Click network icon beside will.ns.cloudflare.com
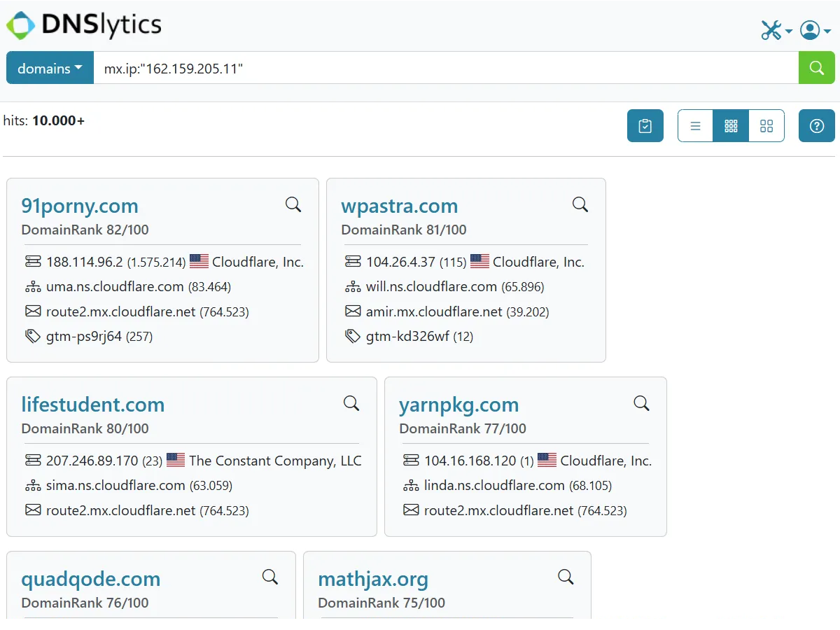 pyautogui.click(x=353, y=286)
